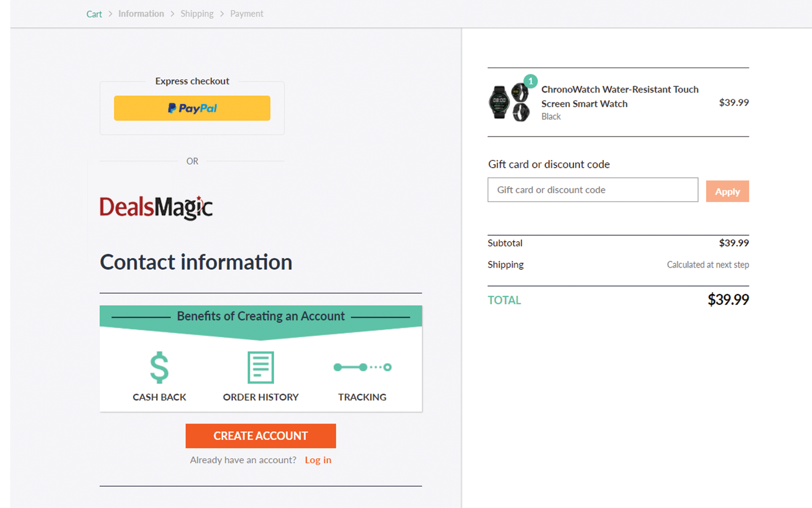Click the Order History document icon
Viewport: 812px width, 508px height.
pyautogui.click(x=261, y=367)
